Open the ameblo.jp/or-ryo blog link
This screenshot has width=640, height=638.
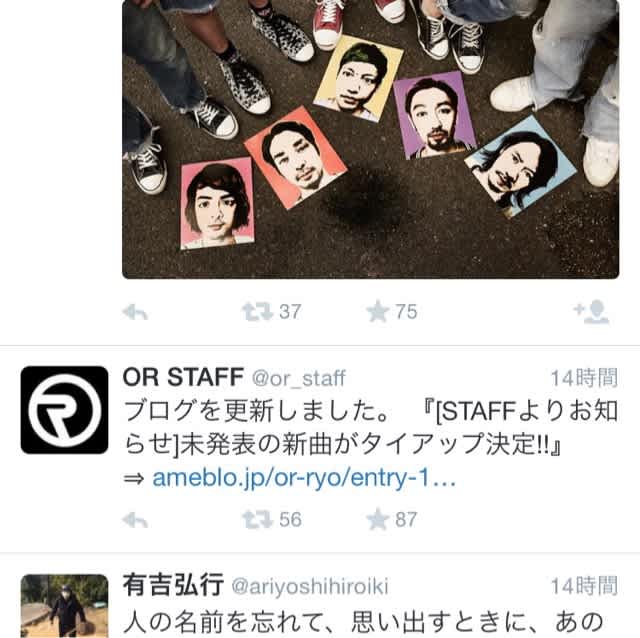304,477
